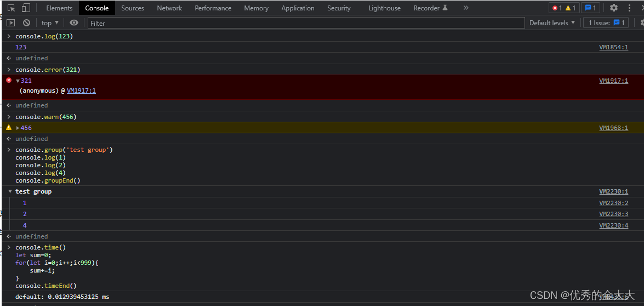
Task: Expand the 456 warning stack trace
Action: pos(18,128)
